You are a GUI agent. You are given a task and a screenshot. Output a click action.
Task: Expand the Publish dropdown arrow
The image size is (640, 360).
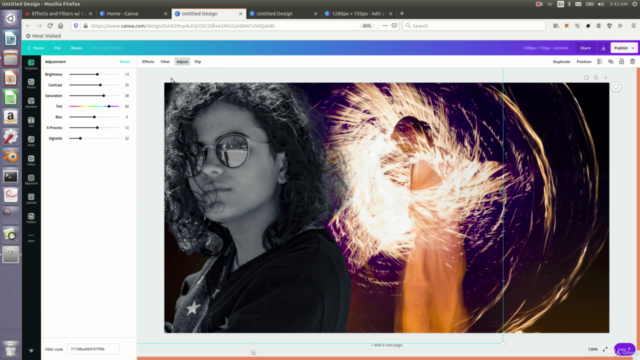tap(633, 48)
